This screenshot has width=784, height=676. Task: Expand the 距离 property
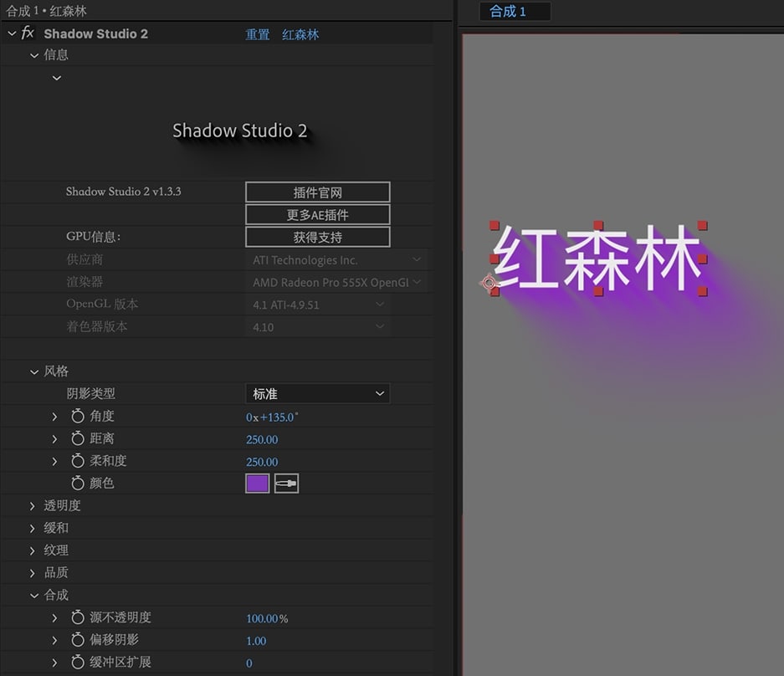point(54,439)
